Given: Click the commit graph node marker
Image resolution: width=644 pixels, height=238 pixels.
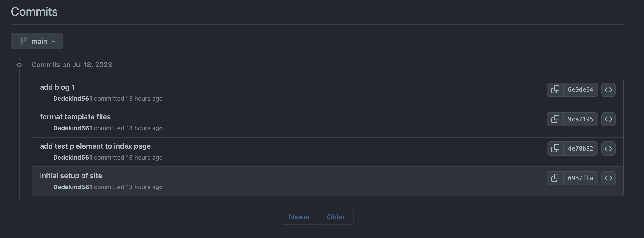Looking at the screenshot, I should click(x=19, y=65).
